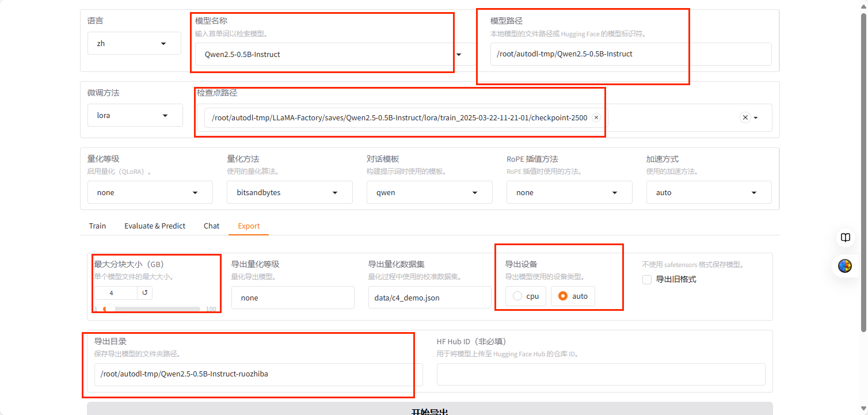Viewport: 868px width, 415px height.
Task: Click the max shard size slider
Action: 152,309
